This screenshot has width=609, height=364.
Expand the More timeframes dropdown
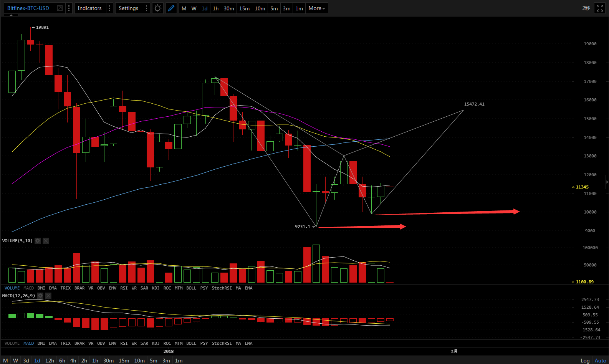pyautogui.click(x=317, y=8)
